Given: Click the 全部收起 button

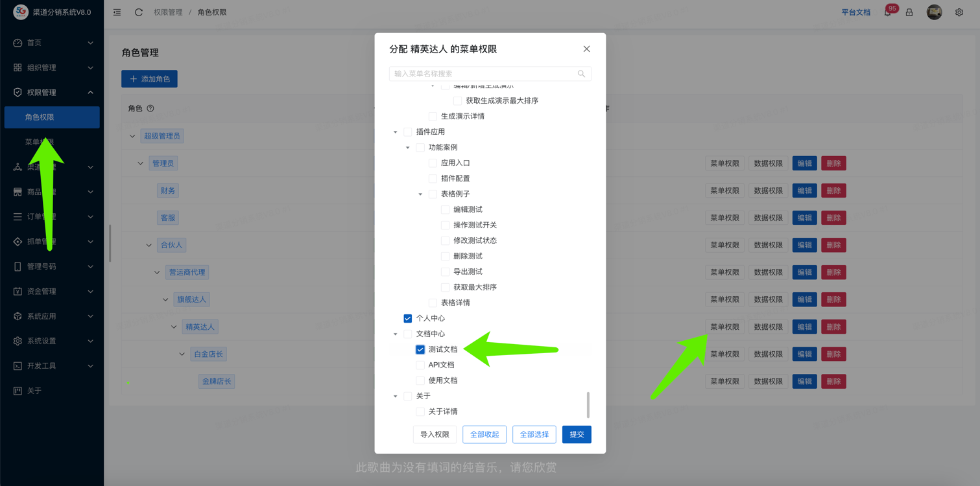Looking at the screenshot, I should (x=484, y=434).
